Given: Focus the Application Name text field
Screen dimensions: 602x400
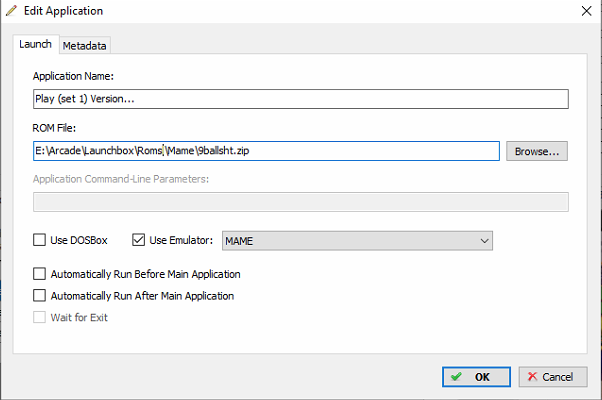Looking at the screenshot, I should click(x=301, y=99).
